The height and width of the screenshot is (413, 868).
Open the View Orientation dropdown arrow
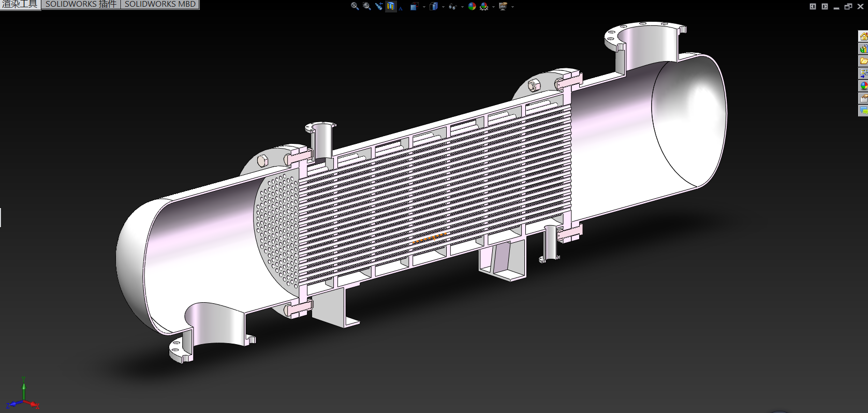[x=424, y=7]
